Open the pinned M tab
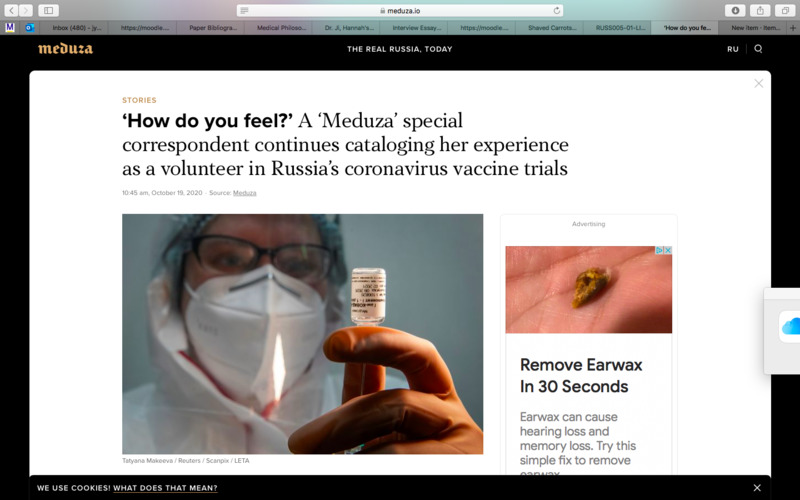Screen dimensions: 800x500 (x=10, y=28)
